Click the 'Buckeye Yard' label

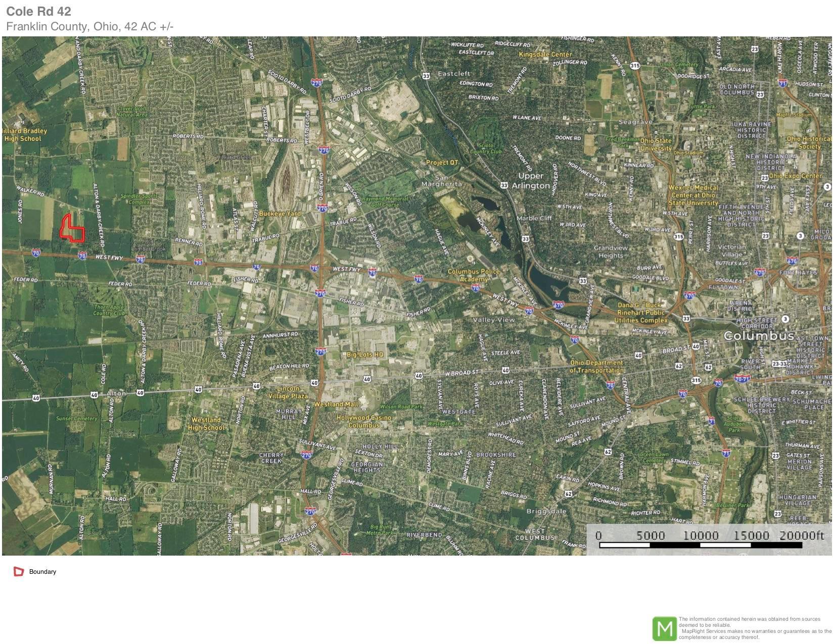coord(280,214)
